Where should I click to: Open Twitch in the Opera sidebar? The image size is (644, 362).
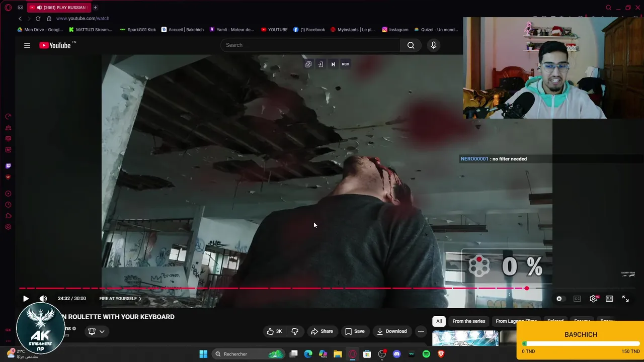(8, 166)
